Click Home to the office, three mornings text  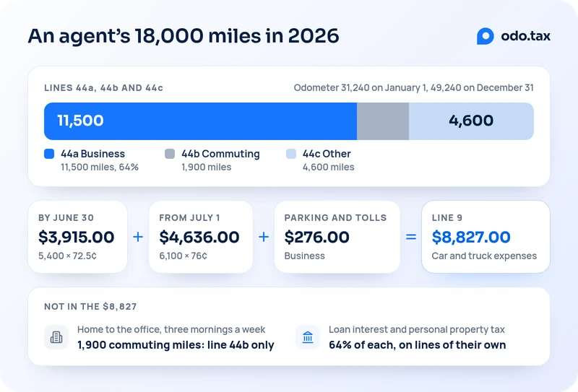pos(171,329)
